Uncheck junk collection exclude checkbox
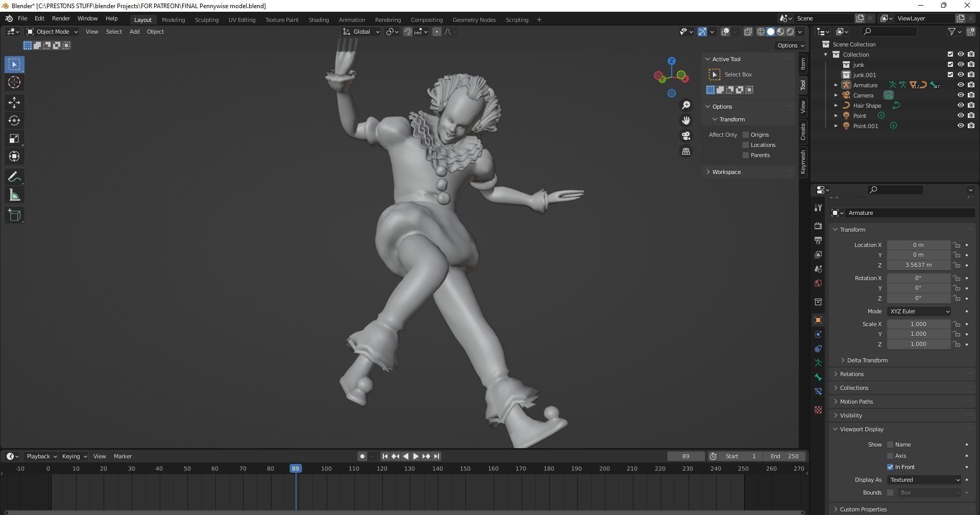This screenshot has width=980, height=515. [950, 65]
